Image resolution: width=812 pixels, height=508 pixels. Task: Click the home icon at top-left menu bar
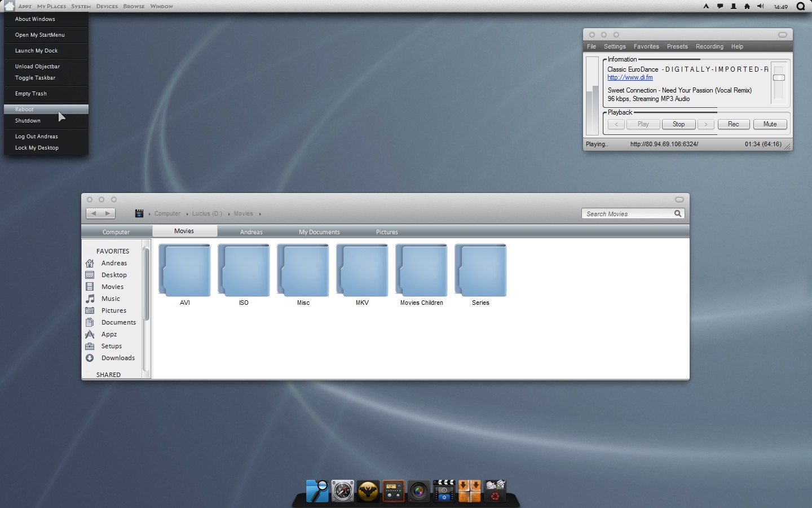click(9, 6)
